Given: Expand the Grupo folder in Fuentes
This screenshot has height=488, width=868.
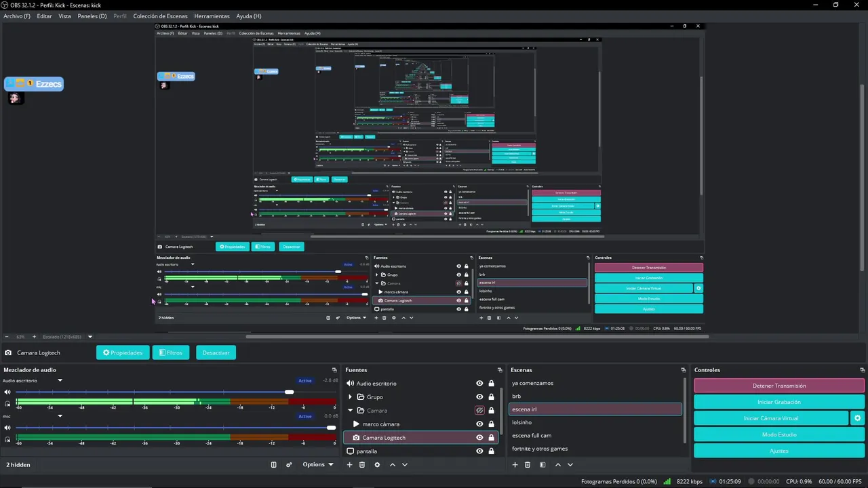Looking at the screenshot, I should 350,397.
